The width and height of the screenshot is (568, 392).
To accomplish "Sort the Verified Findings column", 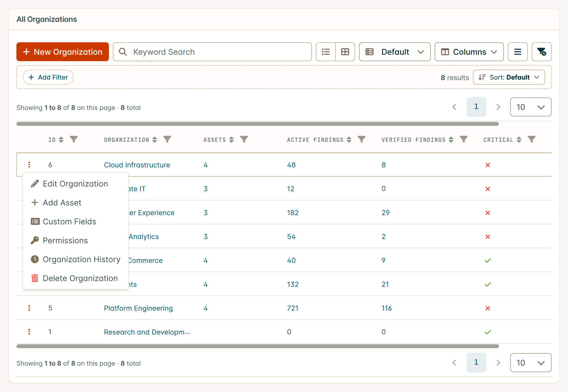I will point(451,140).
